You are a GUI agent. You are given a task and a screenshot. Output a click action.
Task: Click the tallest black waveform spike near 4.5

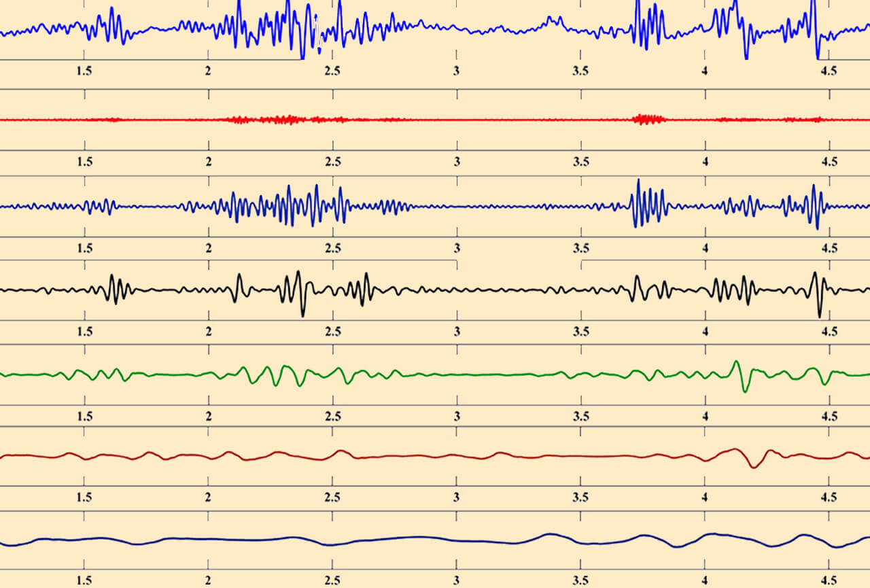tap(818, 295)
